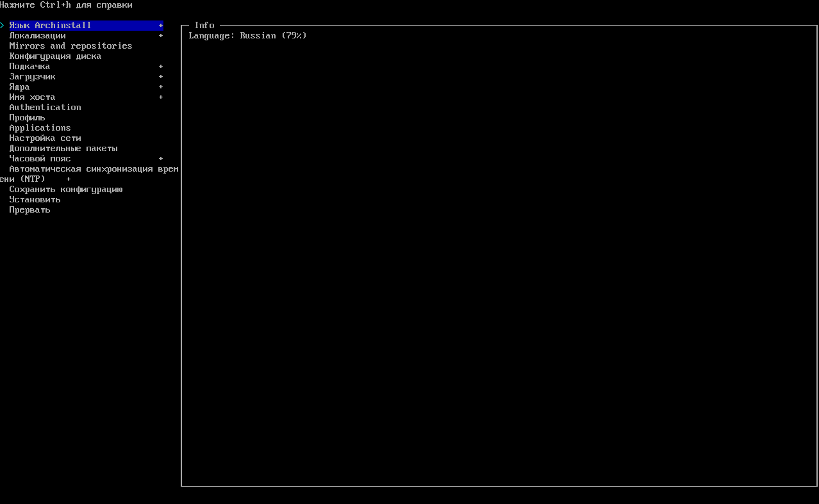Click the Language: Russian (79%) info text
Viewport: 819px width, 504px height.
[247, 36]
